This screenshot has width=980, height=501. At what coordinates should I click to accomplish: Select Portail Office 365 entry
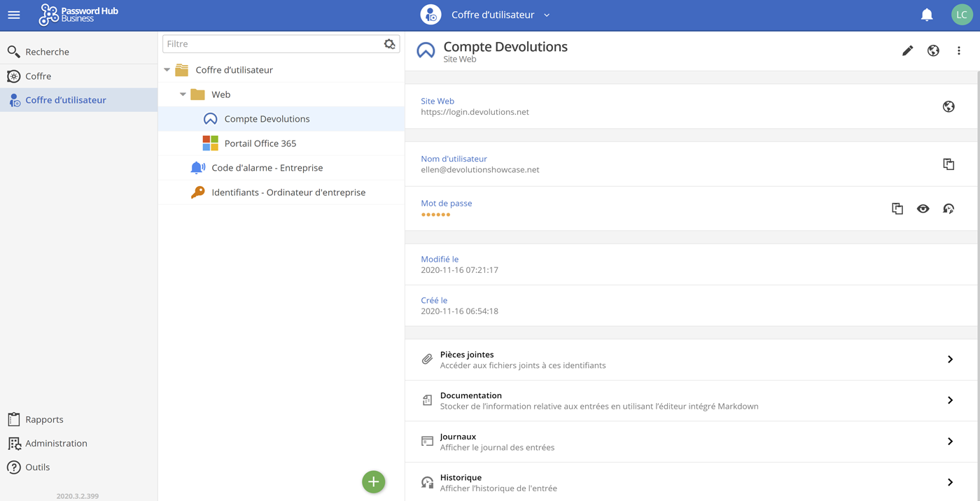(260, 143)
